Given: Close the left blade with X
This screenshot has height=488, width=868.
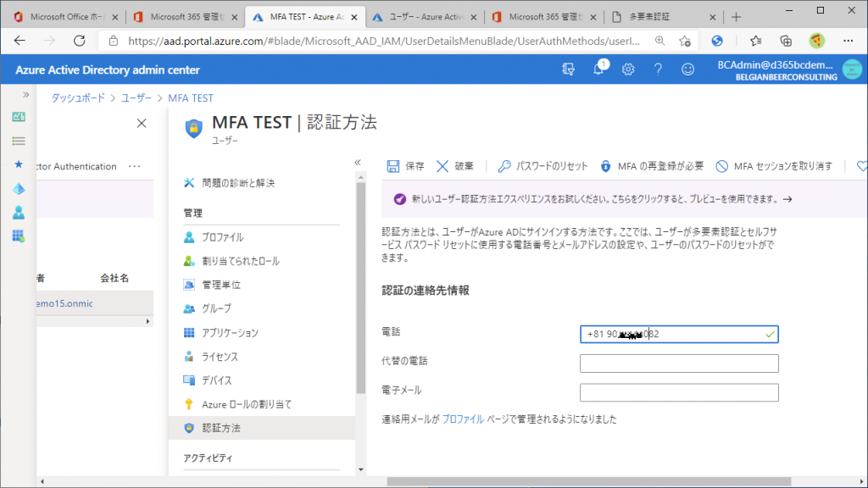Looking at the screenshot, I should [142, 123].
